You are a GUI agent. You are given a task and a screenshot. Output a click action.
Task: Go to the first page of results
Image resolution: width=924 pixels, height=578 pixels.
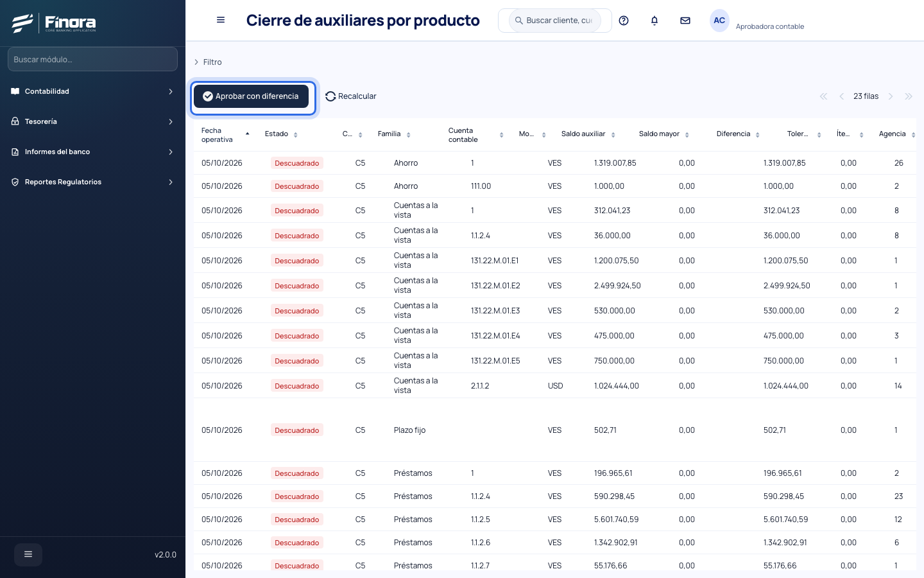(824, 96)
